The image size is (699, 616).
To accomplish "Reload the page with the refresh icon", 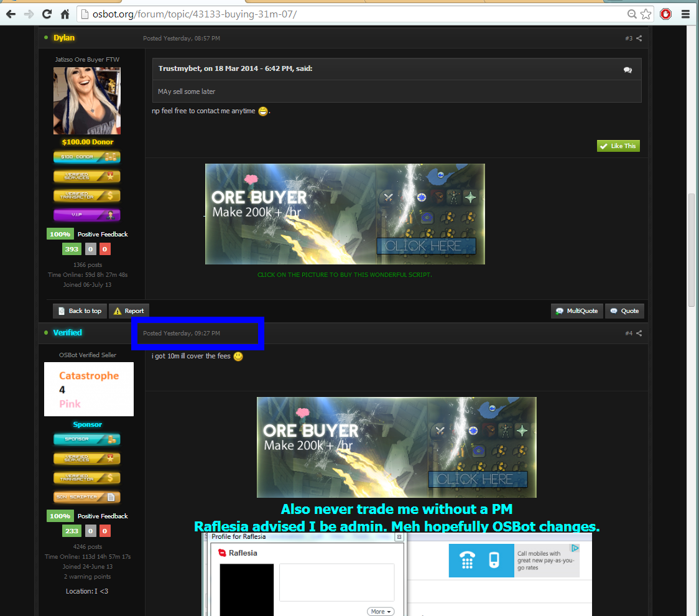I will [47, 14].
